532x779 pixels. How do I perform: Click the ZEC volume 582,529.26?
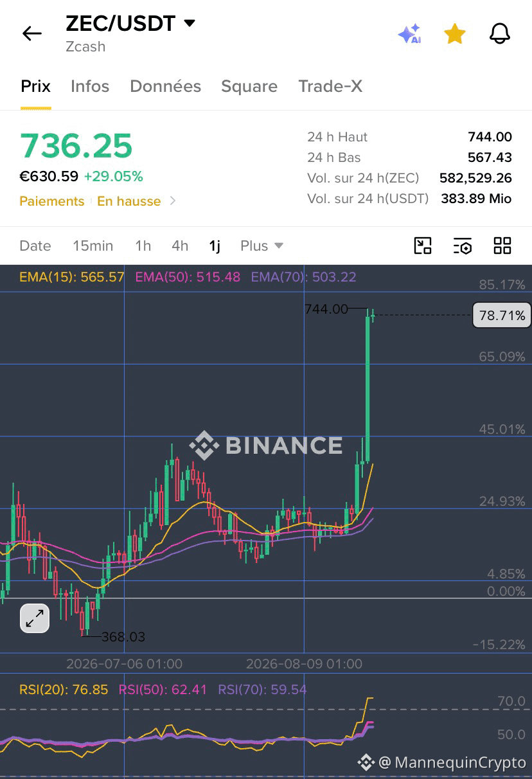(x=475, y=178)
